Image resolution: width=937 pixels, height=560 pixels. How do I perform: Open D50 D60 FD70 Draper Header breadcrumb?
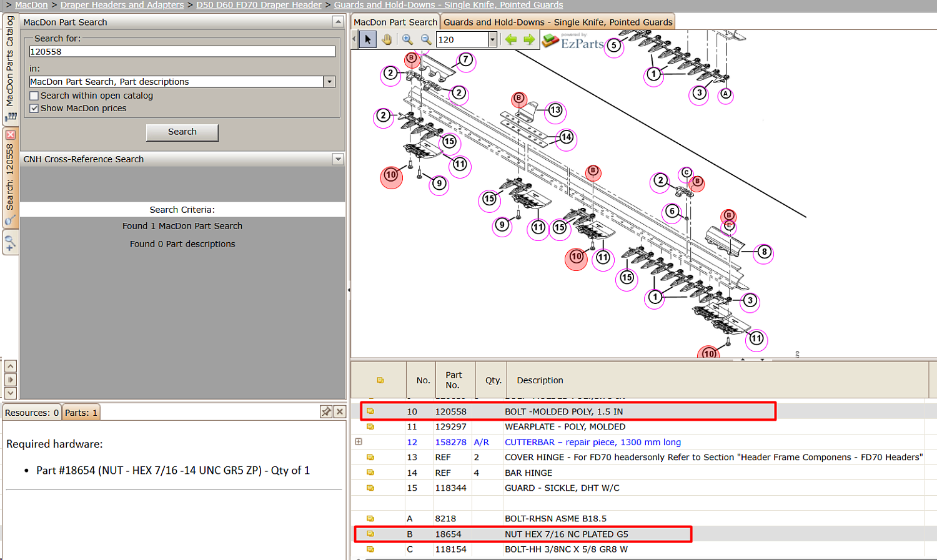(x=259, y=5)
